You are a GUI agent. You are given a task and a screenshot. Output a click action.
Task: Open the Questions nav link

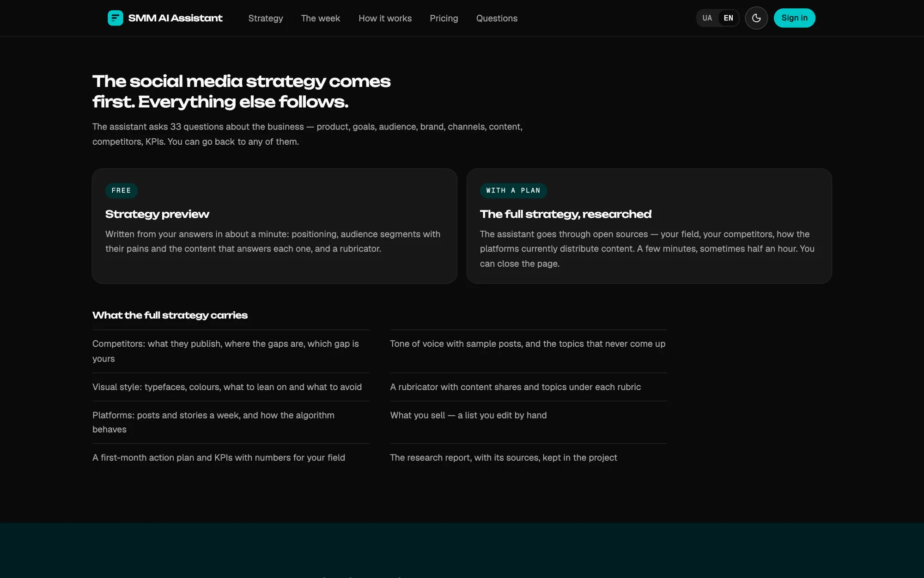pyautogui.click(x=497, y=18)
